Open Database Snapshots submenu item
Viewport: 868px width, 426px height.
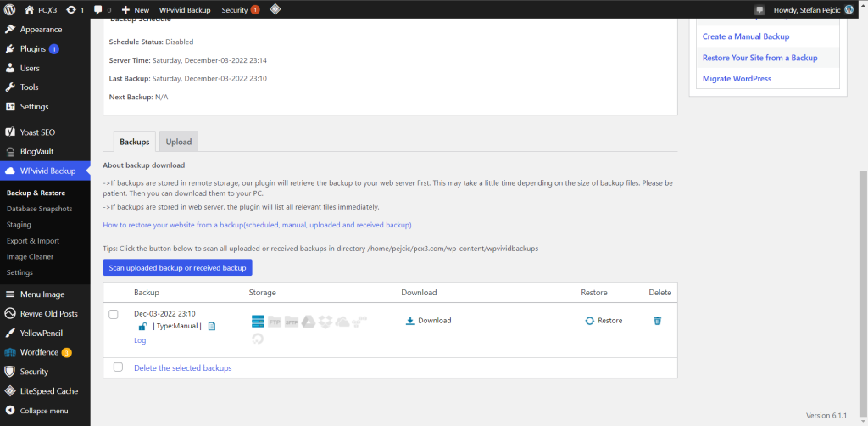click(39, 209)
